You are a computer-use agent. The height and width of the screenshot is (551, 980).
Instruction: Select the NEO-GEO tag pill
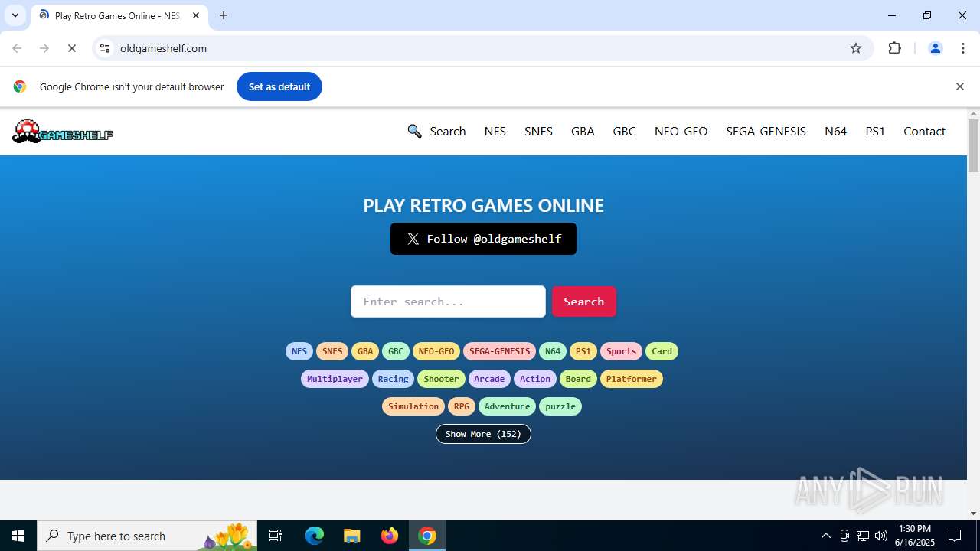point(436,351)
